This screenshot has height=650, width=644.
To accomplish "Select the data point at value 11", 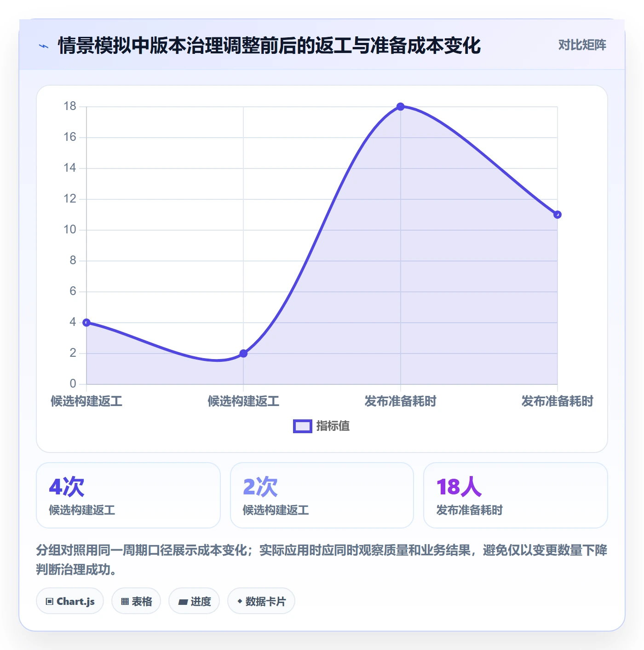I will (x=557, y=215).
